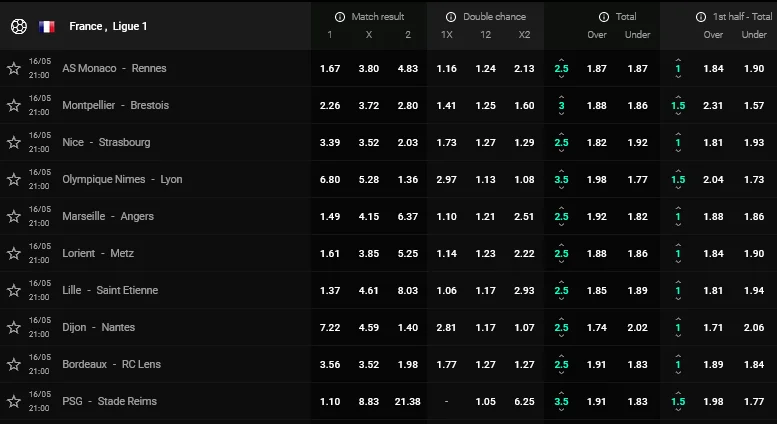This screenshot has width=777, height=424.
Task: Toggle favorite star for Lille - Saint Etienne
Action: point(14,290)
